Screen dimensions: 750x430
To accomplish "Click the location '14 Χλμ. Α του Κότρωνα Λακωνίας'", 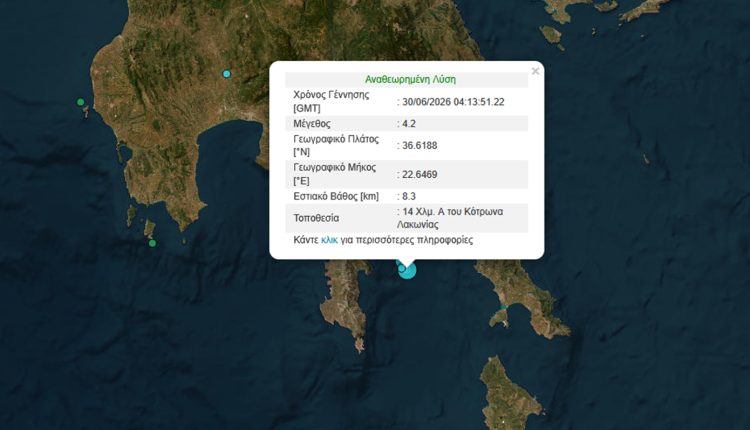I will pyautogui.click(x=450, y=218).
